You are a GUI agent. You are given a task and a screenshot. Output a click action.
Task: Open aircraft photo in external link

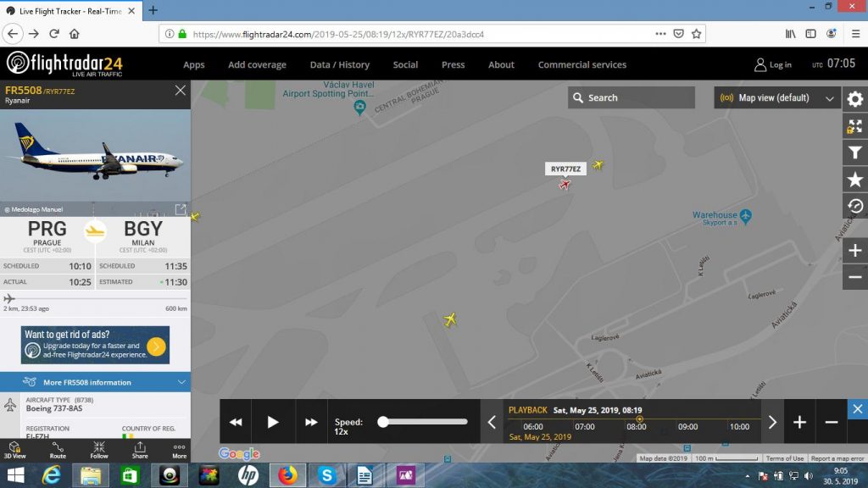(x=181, y=209)
